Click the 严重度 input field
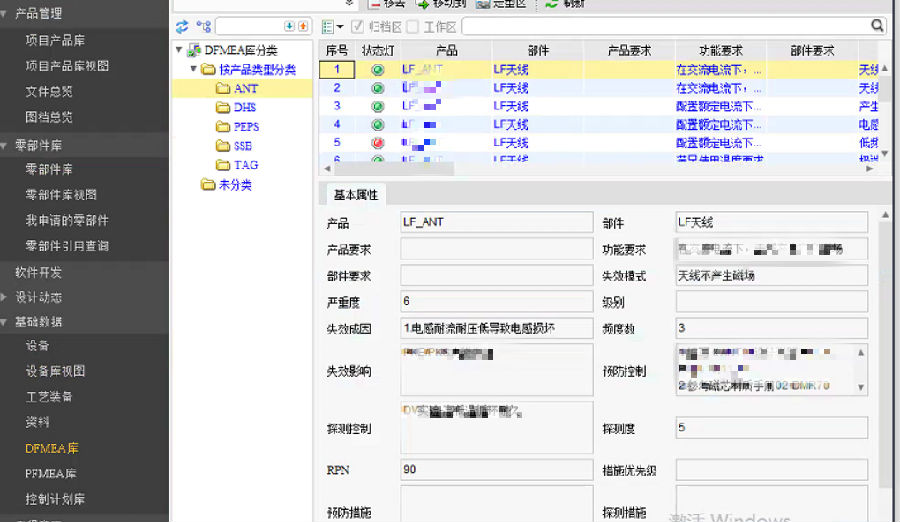The image size is (900, 522). (x=496, y=302)
